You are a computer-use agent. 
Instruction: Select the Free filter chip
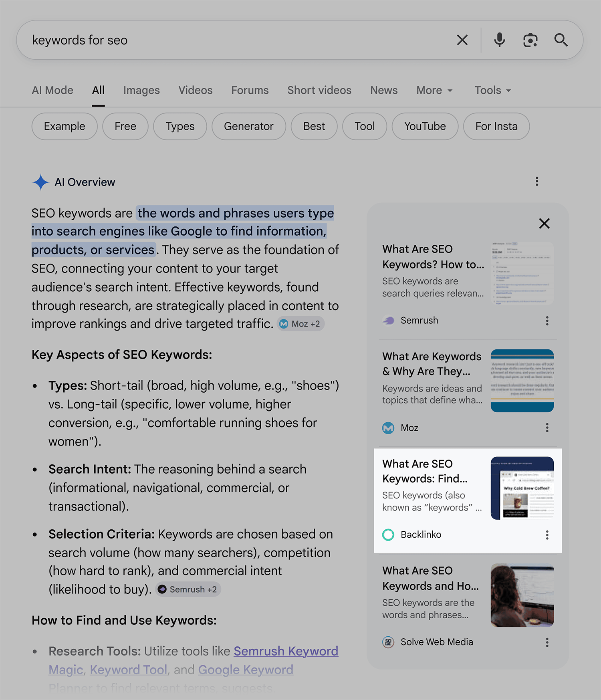(x=125, y=127)
